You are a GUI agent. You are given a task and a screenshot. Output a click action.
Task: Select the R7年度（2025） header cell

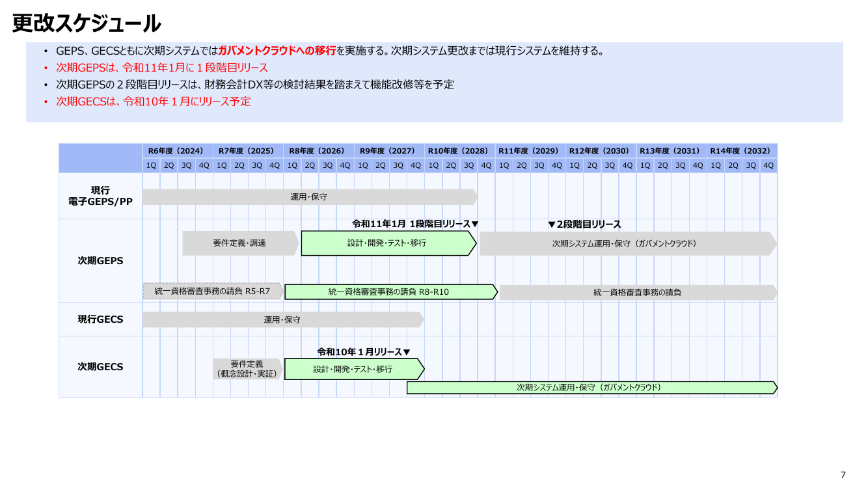(248, 151)
